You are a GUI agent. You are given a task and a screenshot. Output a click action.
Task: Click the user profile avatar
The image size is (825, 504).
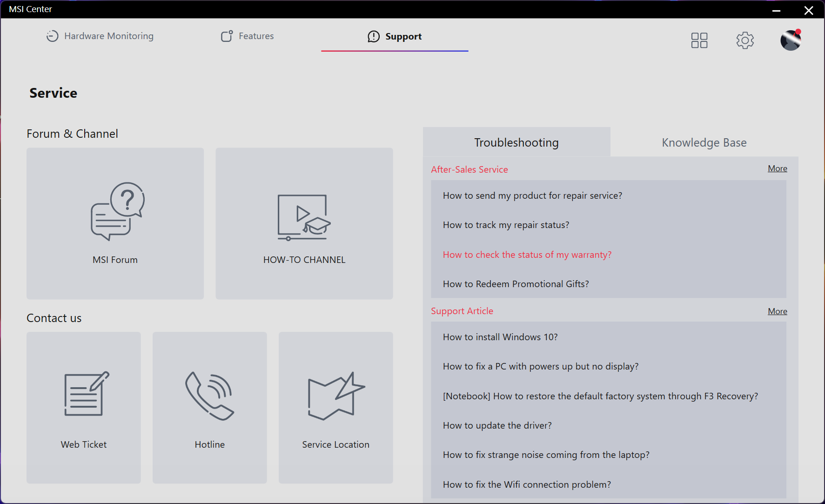click(791, 40)
